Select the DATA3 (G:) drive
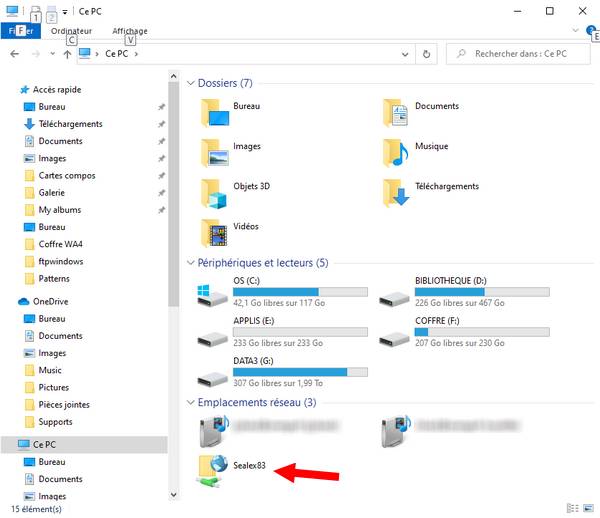The image size is (600, 518). tap(282, 372)
